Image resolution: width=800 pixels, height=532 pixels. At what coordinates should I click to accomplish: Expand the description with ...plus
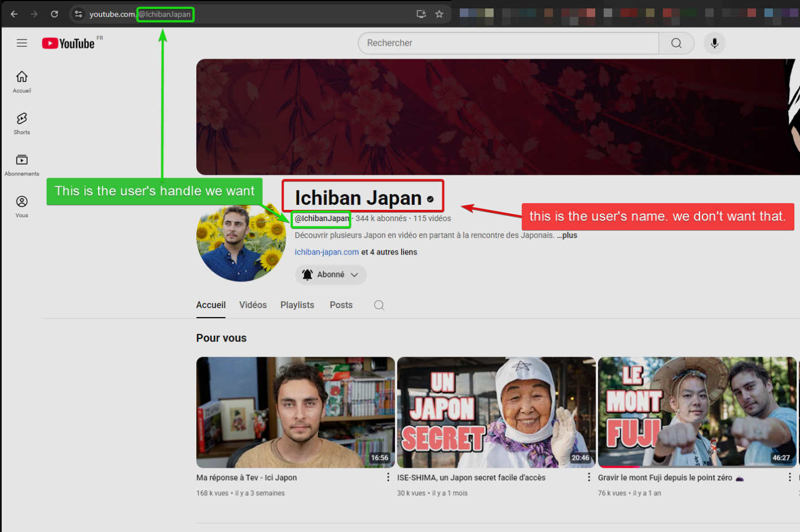coord(567,235)
